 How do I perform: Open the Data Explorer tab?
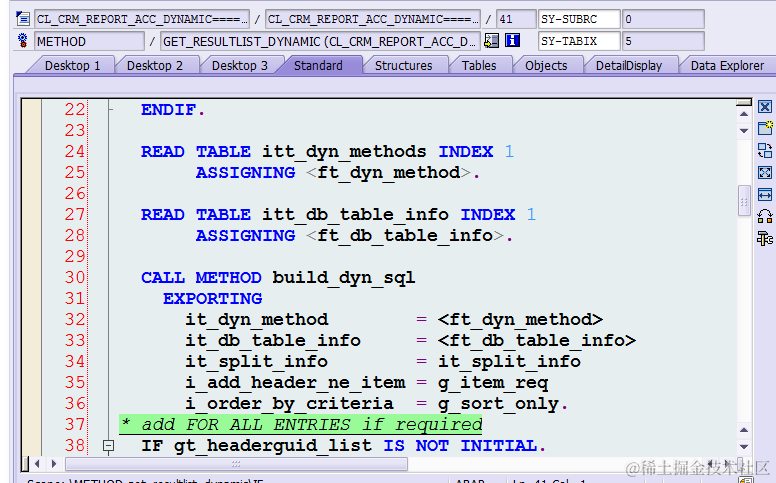tap(727, 65)
